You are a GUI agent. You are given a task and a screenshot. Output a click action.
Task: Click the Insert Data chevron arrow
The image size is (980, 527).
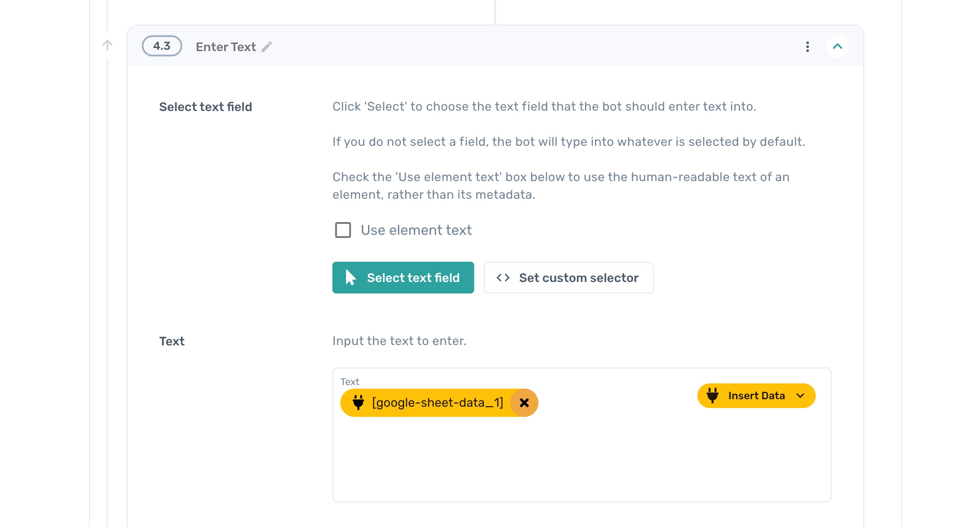pyautogui.click(x=800, y=396)
